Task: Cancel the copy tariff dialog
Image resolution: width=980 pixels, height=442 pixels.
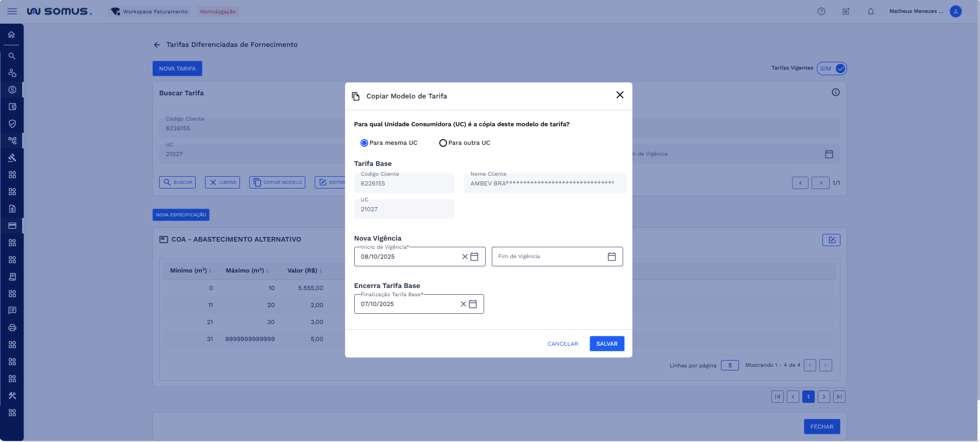Action: click(x=562, y=344)
